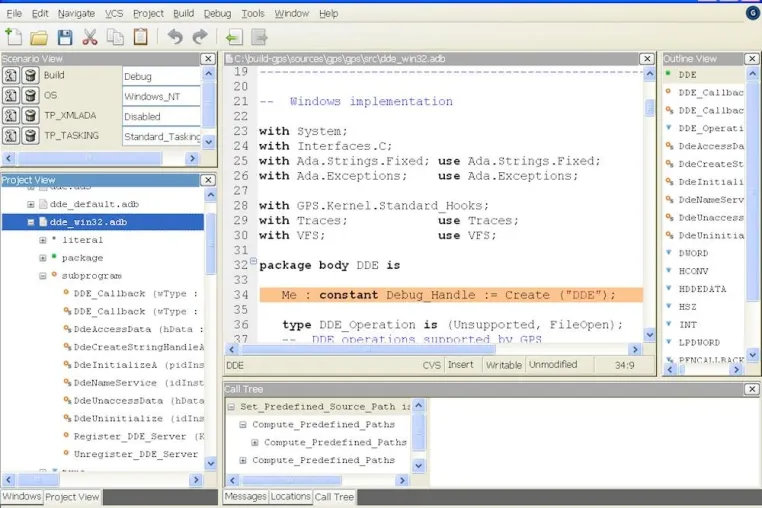Open the Build menu

184,14
